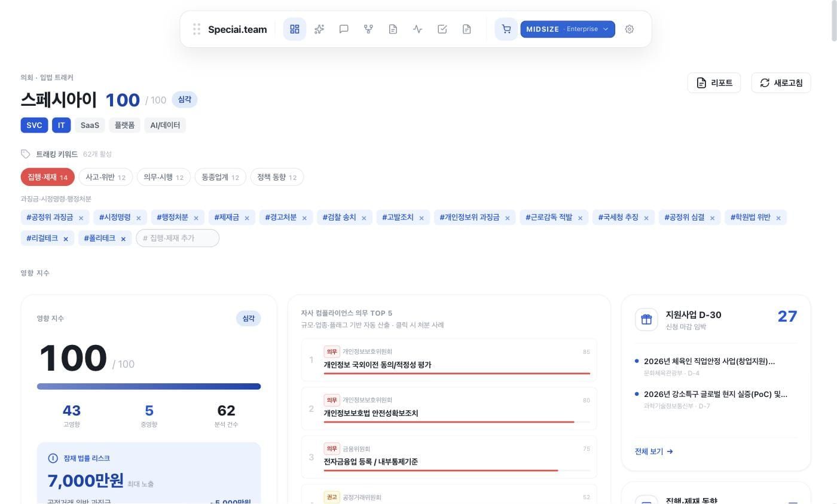Remove the #검찰 송치 keyword
The height and width of the screenshot is (504, 837).
[363, 218]
